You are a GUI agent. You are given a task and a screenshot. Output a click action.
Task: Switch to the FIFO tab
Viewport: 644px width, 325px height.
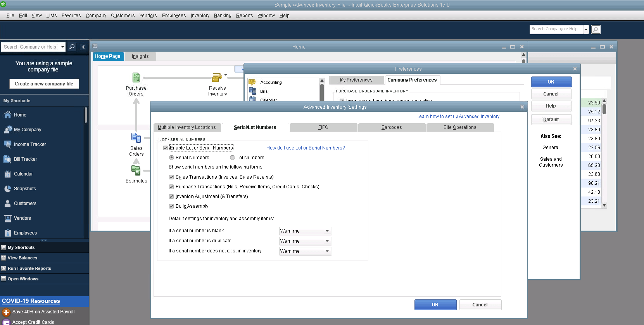[x=323, y=127]
